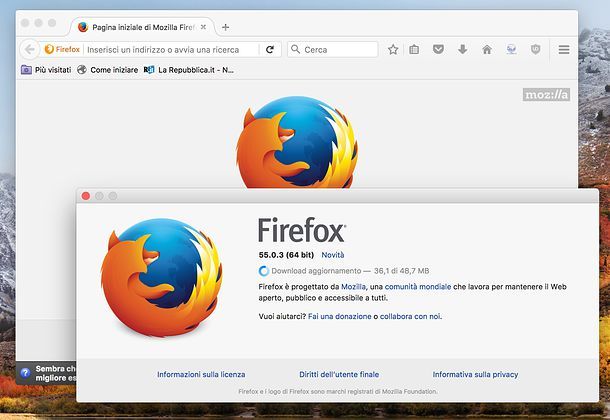Screen dimensions: 610x420
Task: Open the downloads arrow icon
Action: pyautogui.click(x=463, y=49)
